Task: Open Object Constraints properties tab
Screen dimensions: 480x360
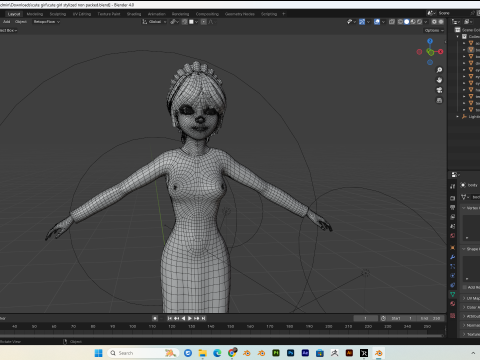Action: pyautogui.click(x=452, y=285)
